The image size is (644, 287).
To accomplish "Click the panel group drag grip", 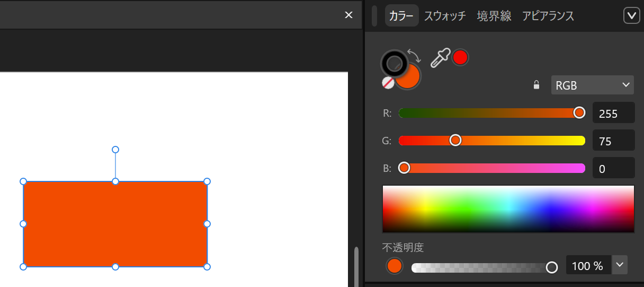I will pos(374,16).
